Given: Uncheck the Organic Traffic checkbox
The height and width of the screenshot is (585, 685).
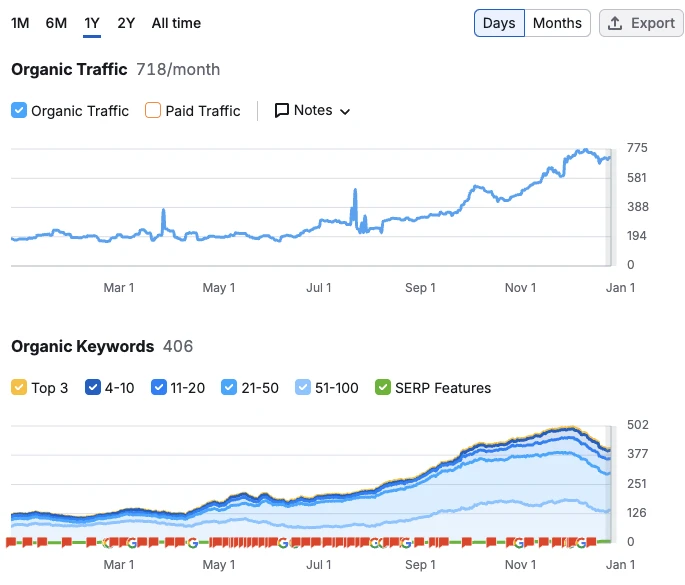Looking at the screenshot, I should click(x=19, y=111).
